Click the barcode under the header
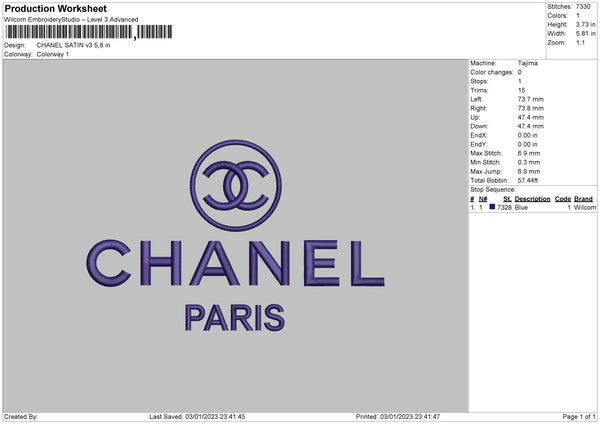600x424 pixels. pyautogui.click(x=88, y=32)
